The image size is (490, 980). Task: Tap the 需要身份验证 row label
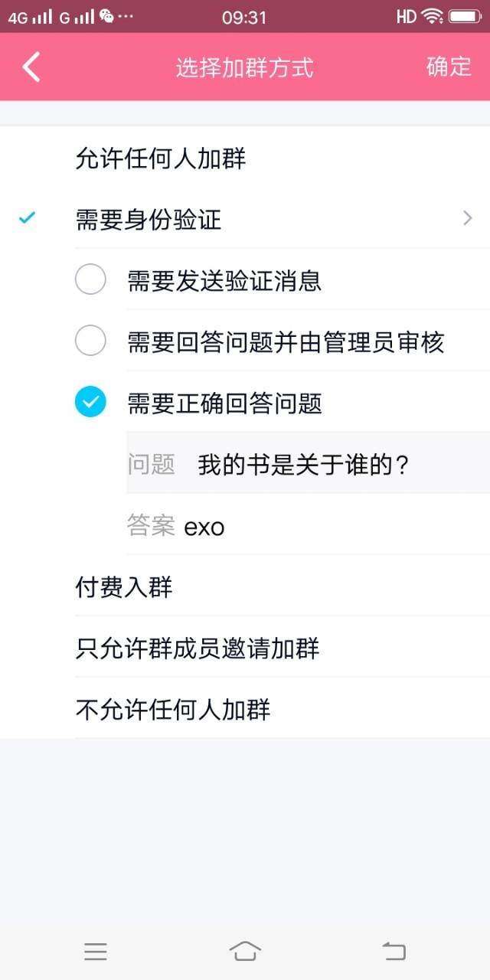149,220
